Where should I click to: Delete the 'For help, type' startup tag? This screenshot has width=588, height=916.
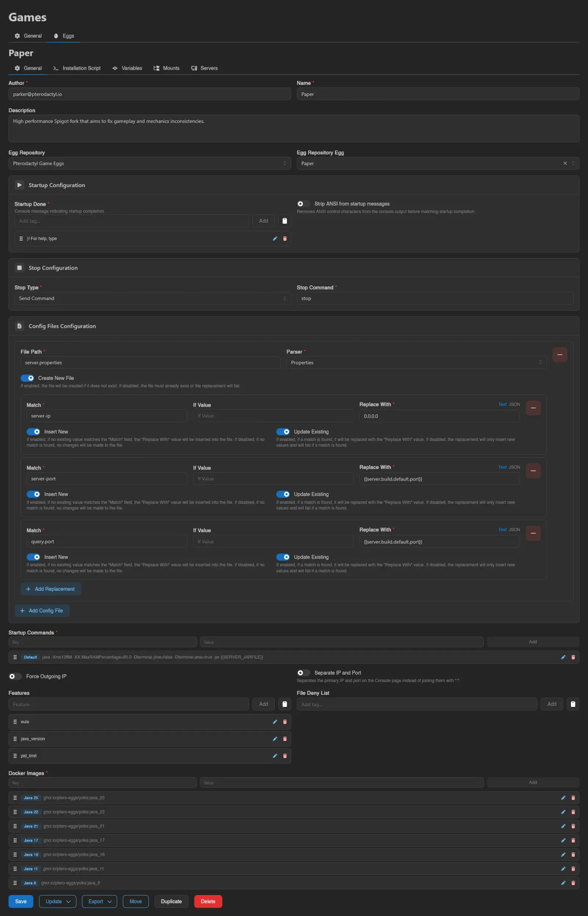(x=284, y=238)
